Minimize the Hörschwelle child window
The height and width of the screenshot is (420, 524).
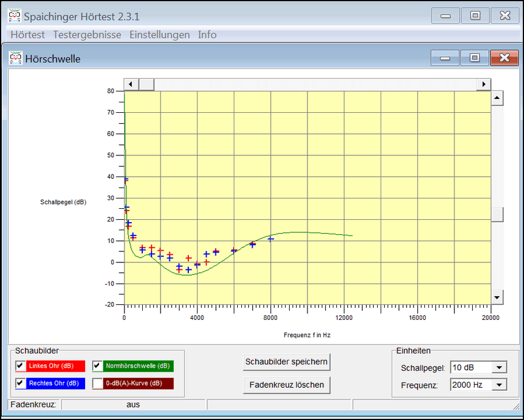click(445, 58)
